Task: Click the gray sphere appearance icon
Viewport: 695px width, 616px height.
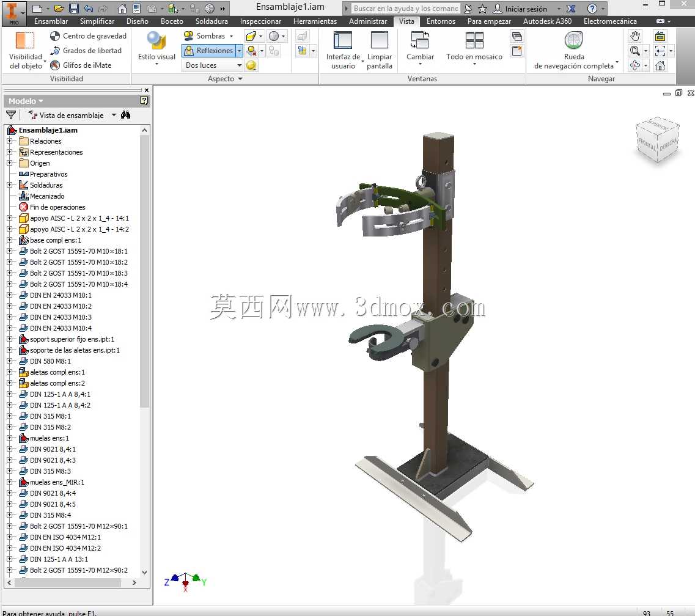Action: (274, 36)
